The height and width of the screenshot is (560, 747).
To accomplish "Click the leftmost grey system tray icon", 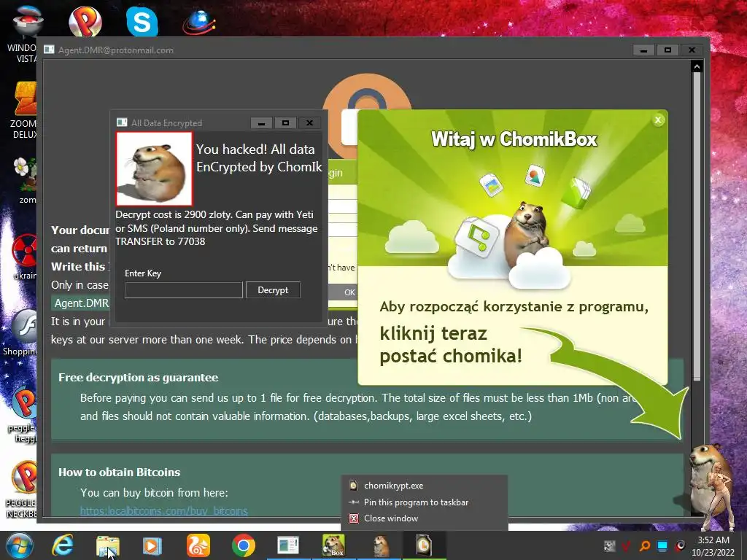I will point(609,545).
